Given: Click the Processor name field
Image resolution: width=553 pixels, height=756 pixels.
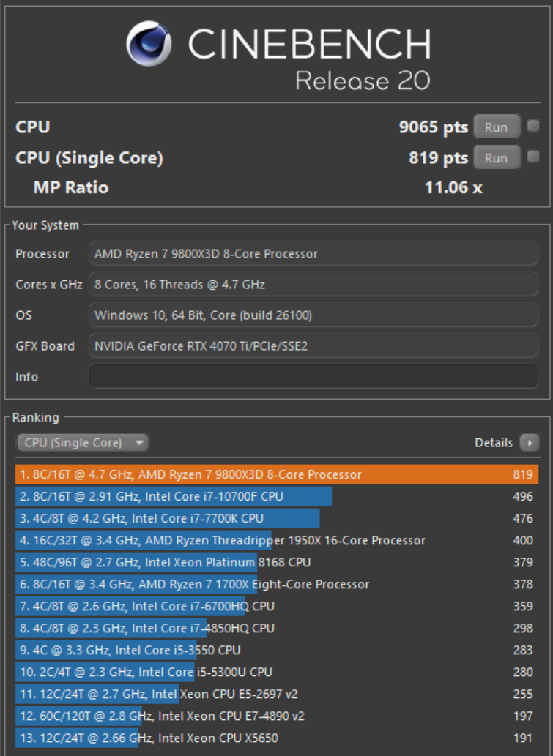Looking at the screenshot, I should pos(313,254).
